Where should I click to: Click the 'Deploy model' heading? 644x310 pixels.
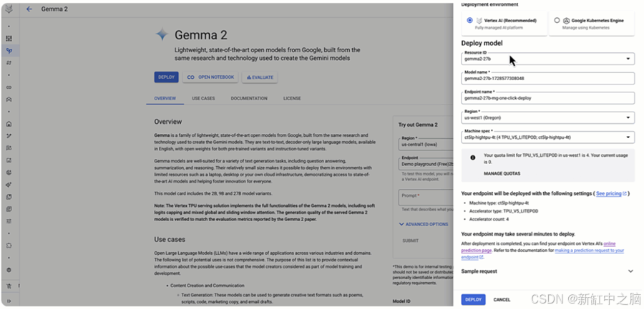[482, 43]
